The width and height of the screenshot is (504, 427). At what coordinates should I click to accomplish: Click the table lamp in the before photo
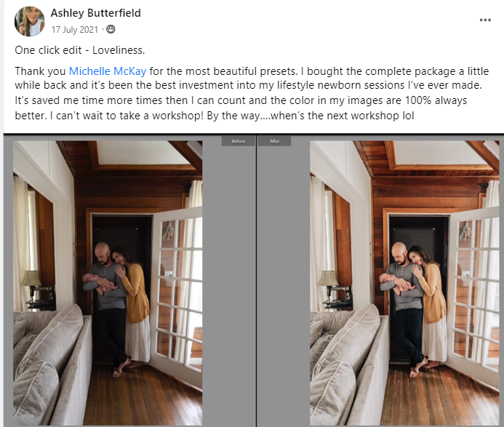click(x=31, y=284)
